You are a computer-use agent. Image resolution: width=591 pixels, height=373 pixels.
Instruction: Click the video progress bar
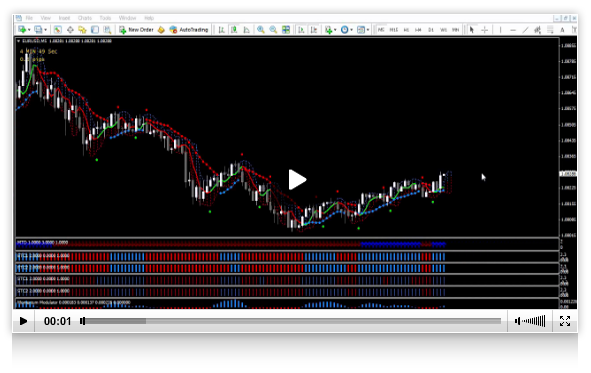(x=291, y=321)
